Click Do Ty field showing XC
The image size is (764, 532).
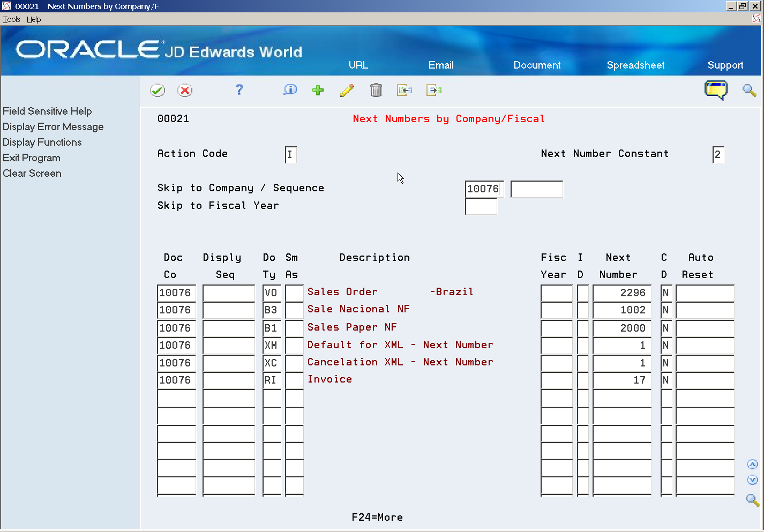272,363
